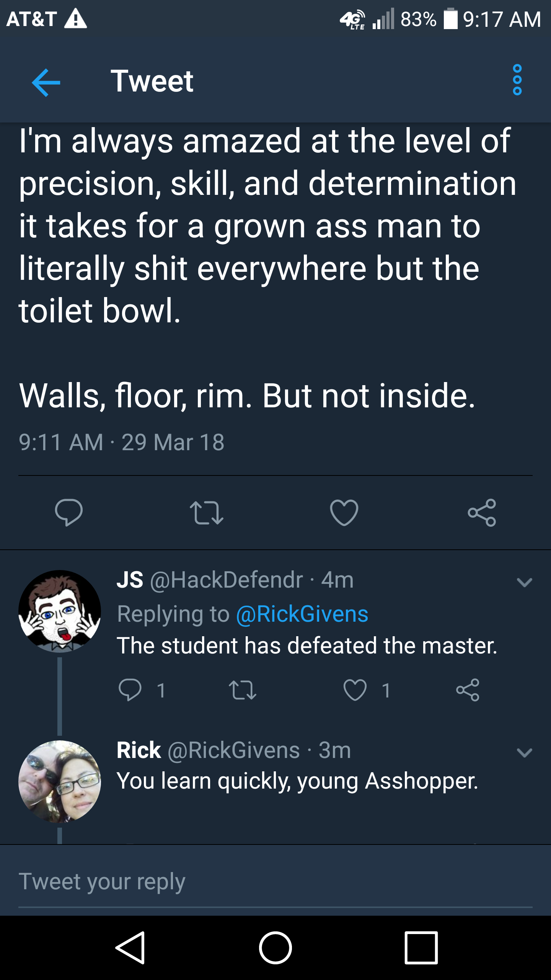
Task: View JS's profile avatar
Action: click(60, 611)
